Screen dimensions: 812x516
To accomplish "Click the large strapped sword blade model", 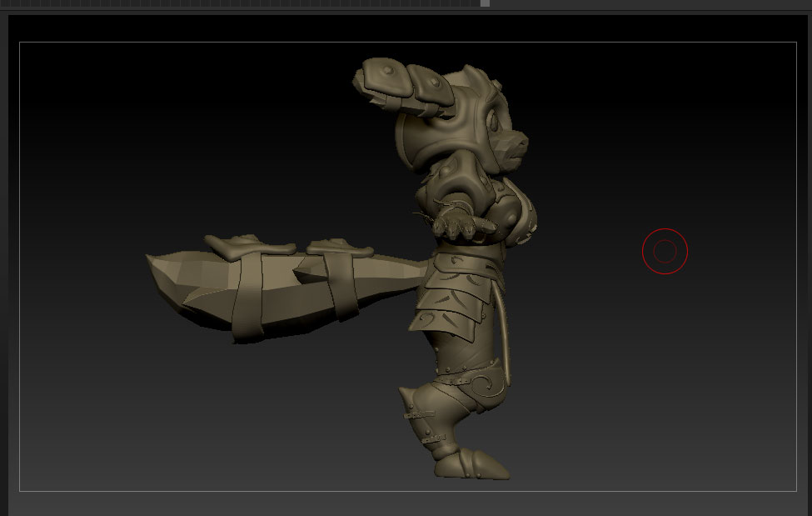I will click(x=286, y=288).
